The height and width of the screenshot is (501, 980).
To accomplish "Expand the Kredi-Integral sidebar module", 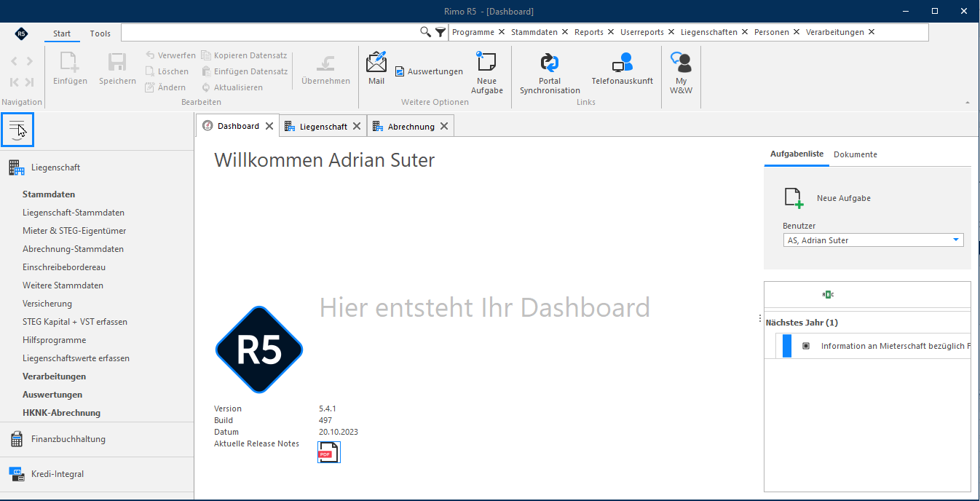I will [x=97, y=474].
